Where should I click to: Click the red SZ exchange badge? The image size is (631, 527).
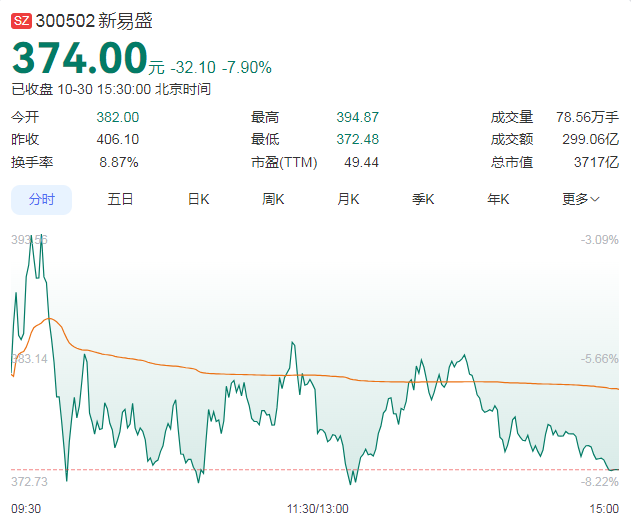[x=21, y=20]
